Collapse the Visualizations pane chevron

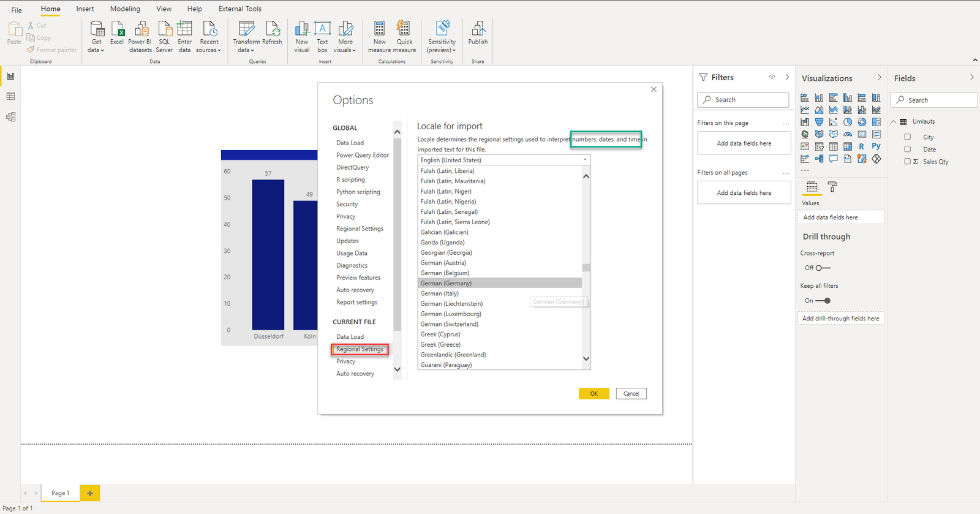(x=880, y=78)
